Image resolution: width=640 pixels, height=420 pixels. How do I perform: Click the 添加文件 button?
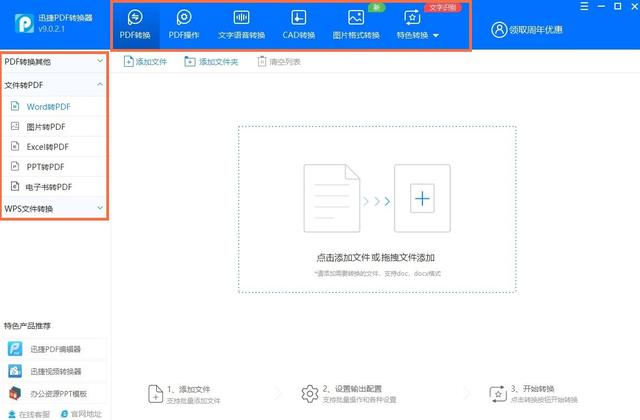point(145,62)
